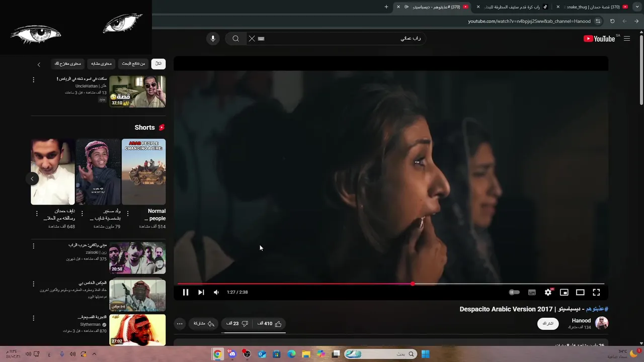This screenshot has height=362, width=644.
Task: Open Discord from the taskbar
Action: 231,354
